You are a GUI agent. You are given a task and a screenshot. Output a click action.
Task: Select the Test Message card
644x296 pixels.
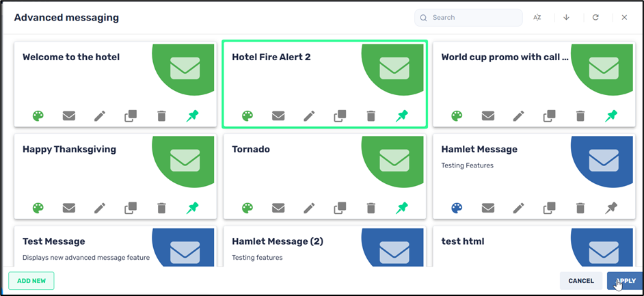point(116,246)
